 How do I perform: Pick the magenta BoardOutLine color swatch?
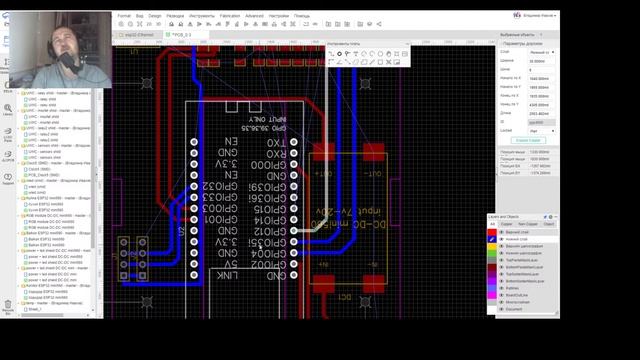click(x=492, y=295)
